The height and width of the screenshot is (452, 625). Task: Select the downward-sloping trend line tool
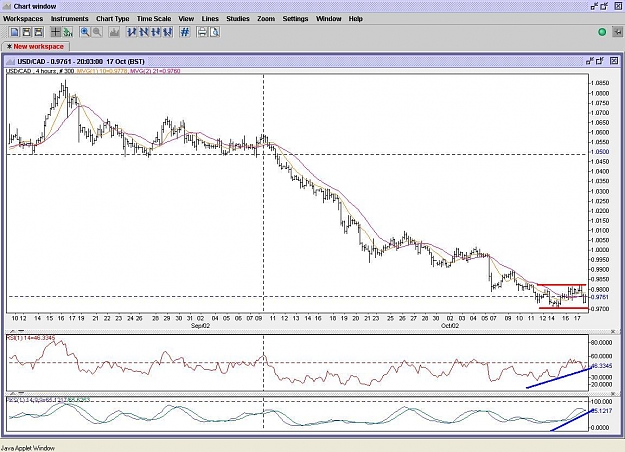point(143,32)
